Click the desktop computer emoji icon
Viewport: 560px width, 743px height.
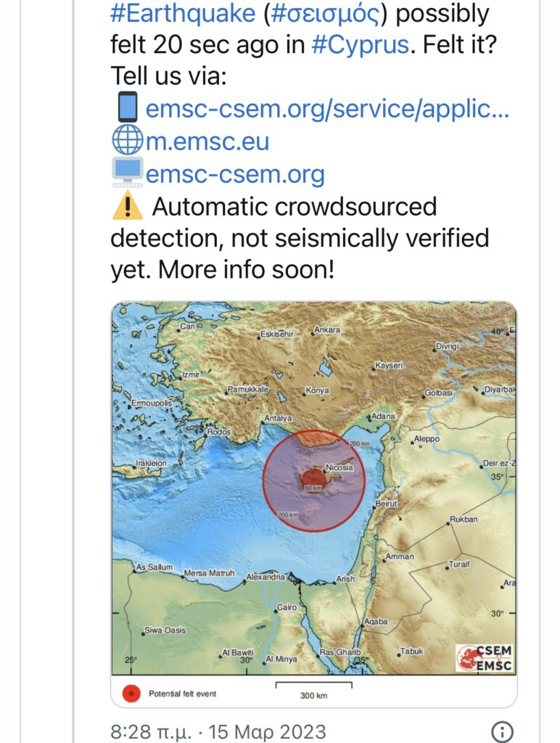click(128, 173)
